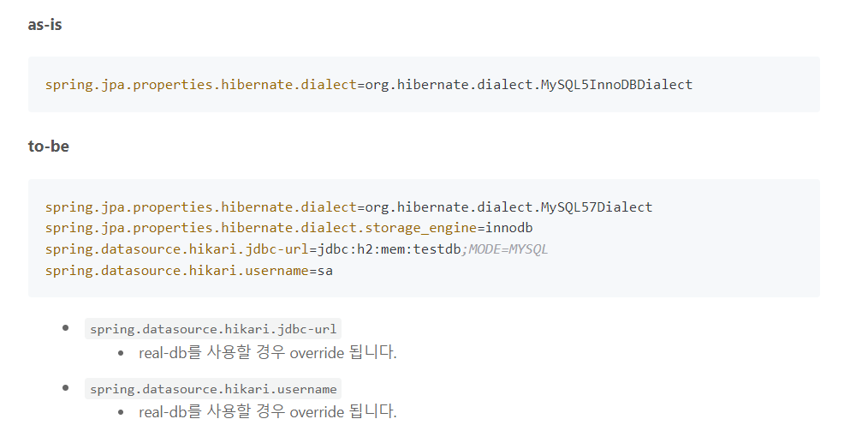Click the spring.datasource.hikari.jdbc-url key in the code block

(x=177, y=249)
